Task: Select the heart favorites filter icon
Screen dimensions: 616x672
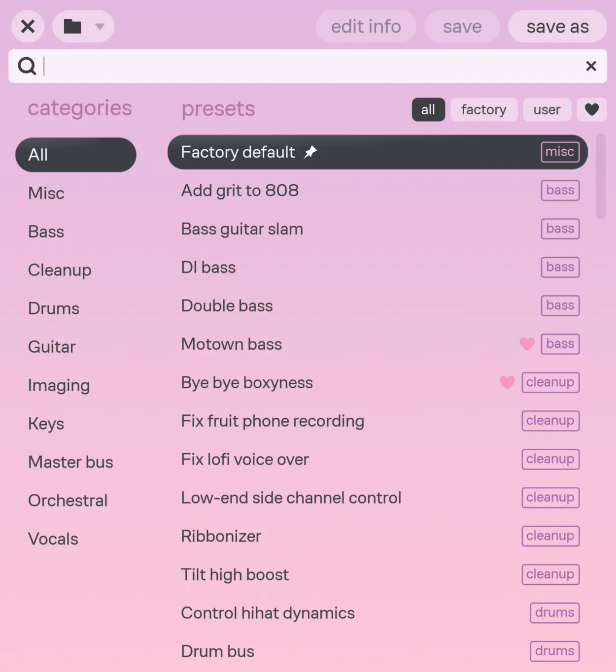Action: [x=592, y=109]
